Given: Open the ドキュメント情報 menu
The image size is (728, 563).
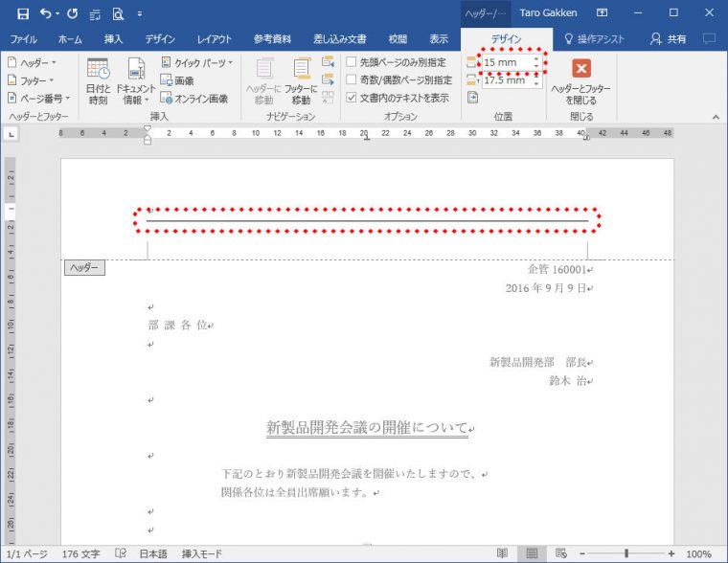Looking at the screenshot, I should (x=135, y=81).
